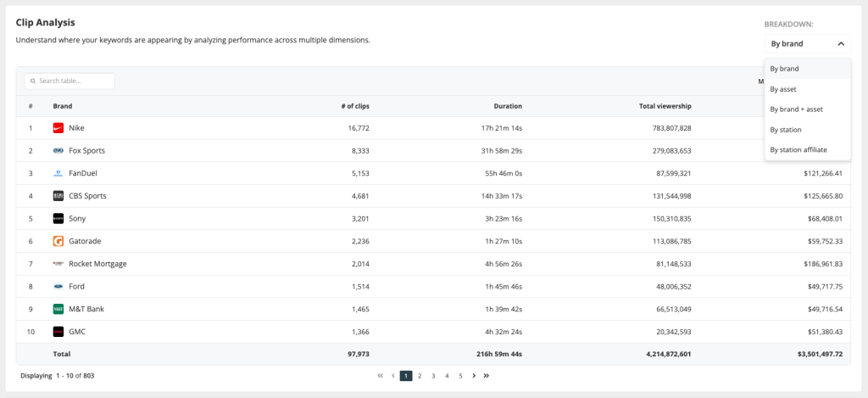Click the total viewership 4,214,872,601

667,354
